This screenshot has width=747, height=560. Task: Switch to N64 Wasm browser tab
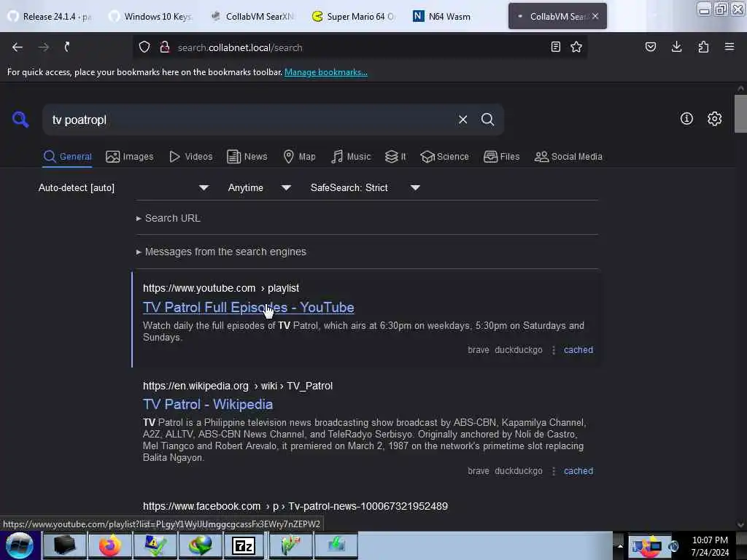click(x=455, y=16)
